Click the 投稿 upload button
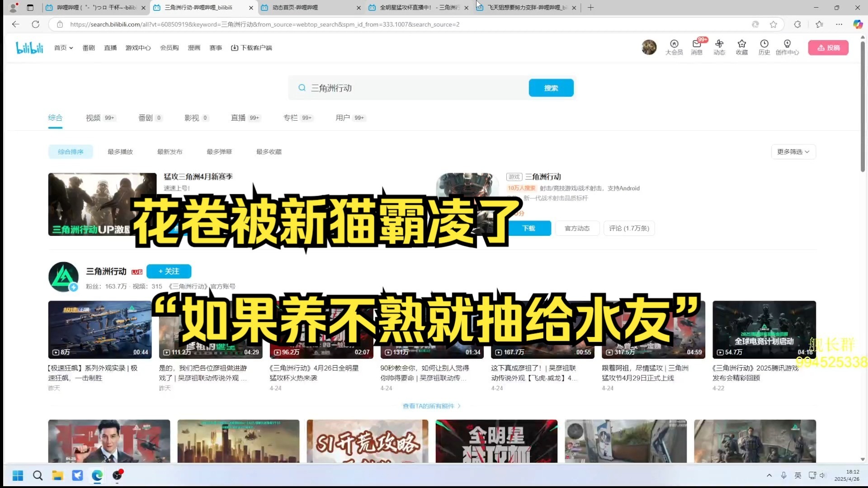This screenshot has height=488, width=868. pyautogui.click(x=828, y=47)
